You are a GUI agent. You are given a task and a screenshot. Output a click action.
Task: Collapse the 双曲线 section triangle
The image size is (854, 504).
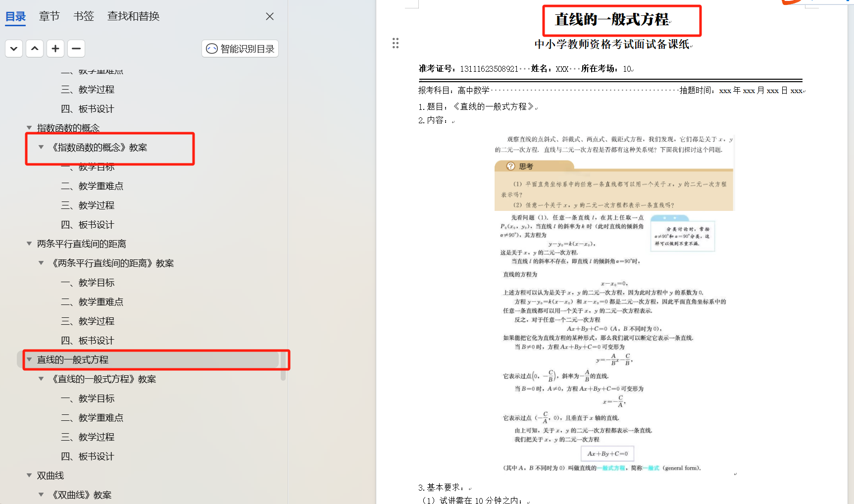pyautogui.click(x=29, y=475)
